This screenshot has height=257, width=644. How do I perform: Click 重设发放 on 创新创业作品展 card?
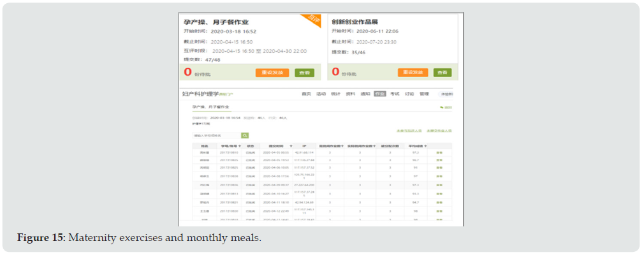[413, 73]
